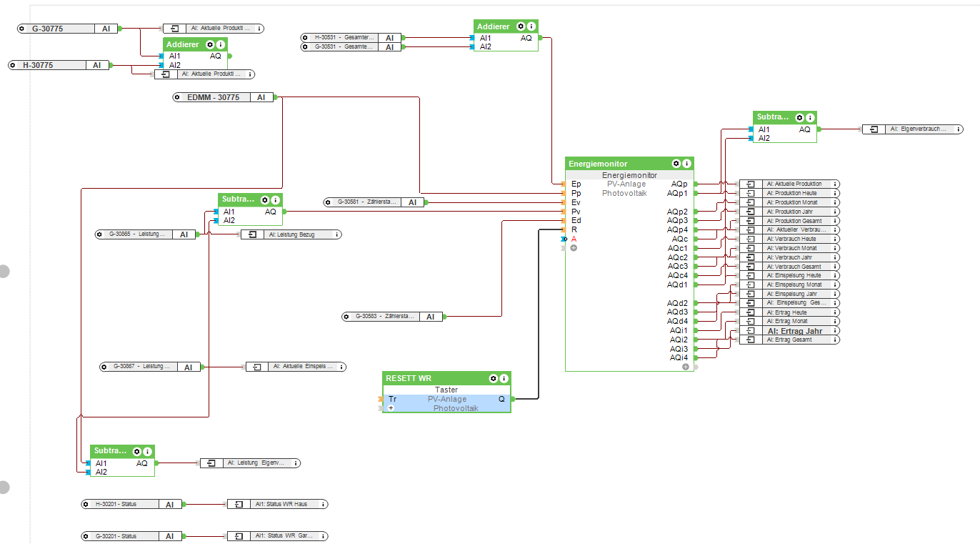Expand RESETT WR inputs with plus icon
This screenshot has width=980, height=544.
click(391, 408)
